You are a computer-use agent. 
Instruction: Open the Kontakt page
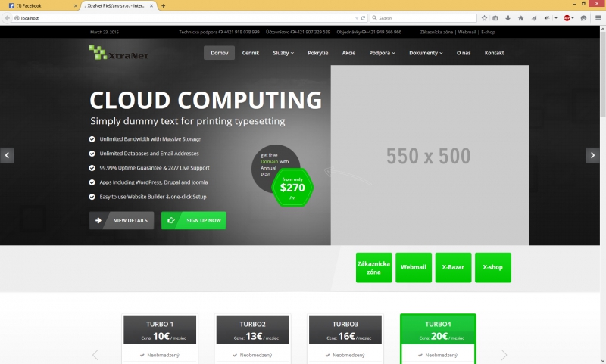coord(494,53)
